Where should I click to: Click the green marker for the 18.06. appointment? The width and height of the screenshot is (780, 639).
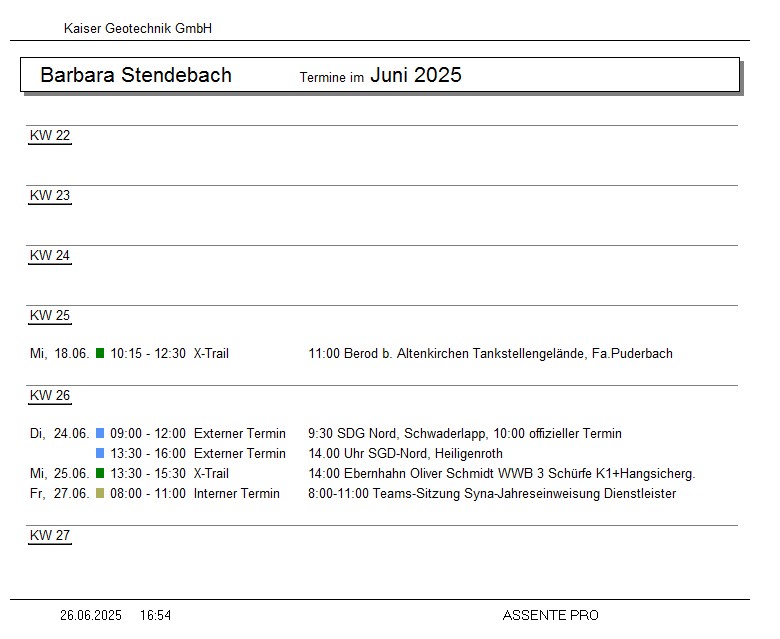pos(100,353)
